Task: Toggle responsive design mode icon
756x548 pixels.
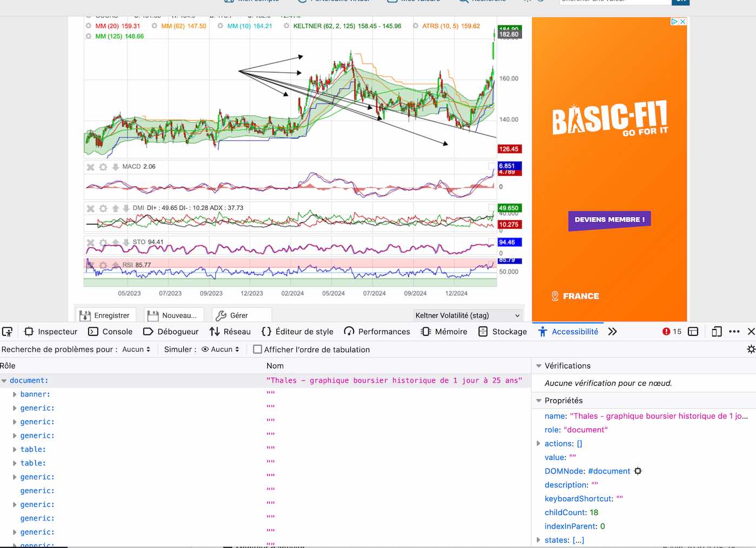Action: (x=717, y=332)
